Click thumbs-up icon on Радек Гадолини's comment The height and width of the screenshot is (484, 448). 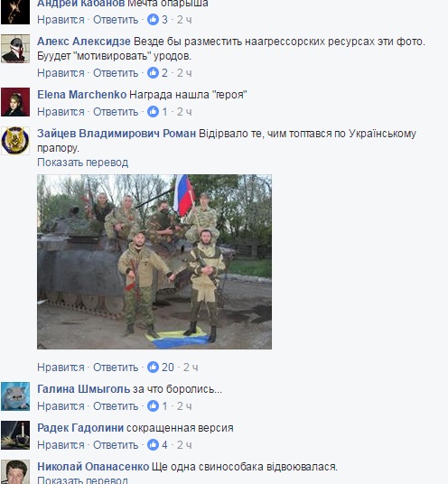(x=153, y=445)
